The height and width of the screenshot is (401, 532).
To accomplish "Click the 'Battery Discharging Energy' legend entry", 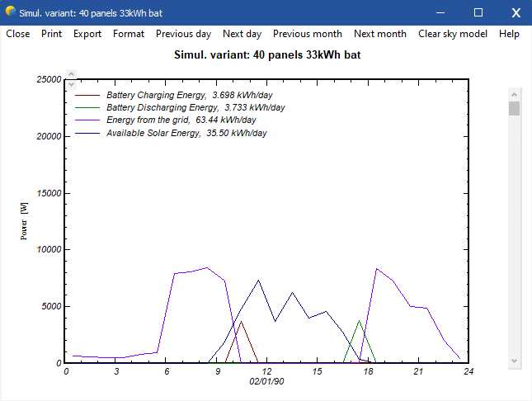I will tap(195, 107).
